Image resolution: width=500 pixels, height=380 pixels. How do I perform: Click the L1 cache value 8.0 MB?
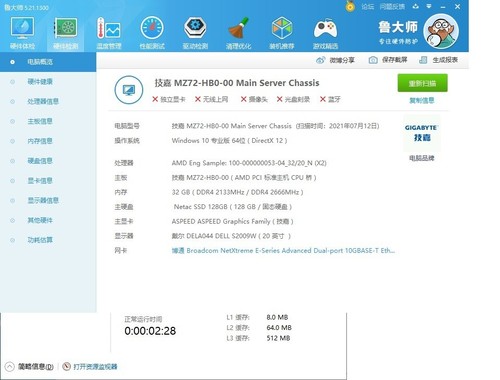[277, 317]
